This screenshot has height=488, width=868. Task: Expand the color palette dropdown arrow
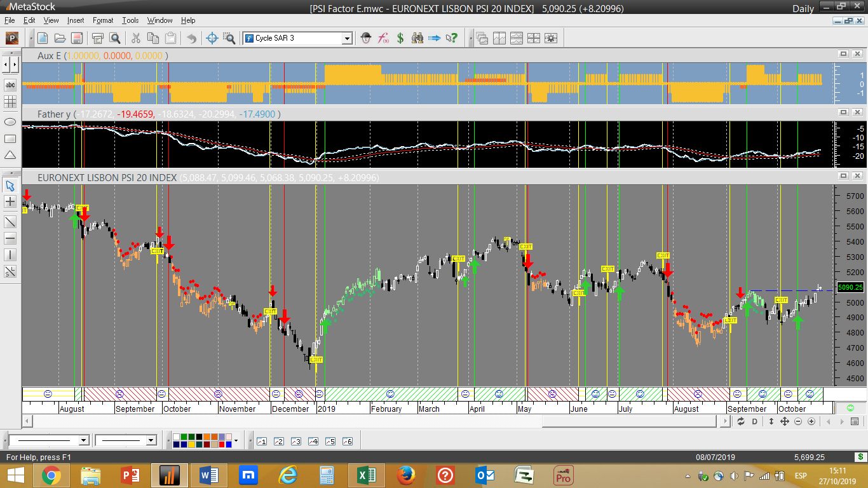click(236, 440)
